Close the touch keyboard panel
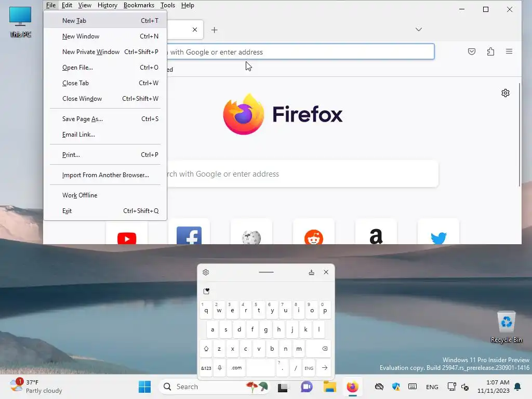This screenshot has width=532, height=399. point(326,272)
